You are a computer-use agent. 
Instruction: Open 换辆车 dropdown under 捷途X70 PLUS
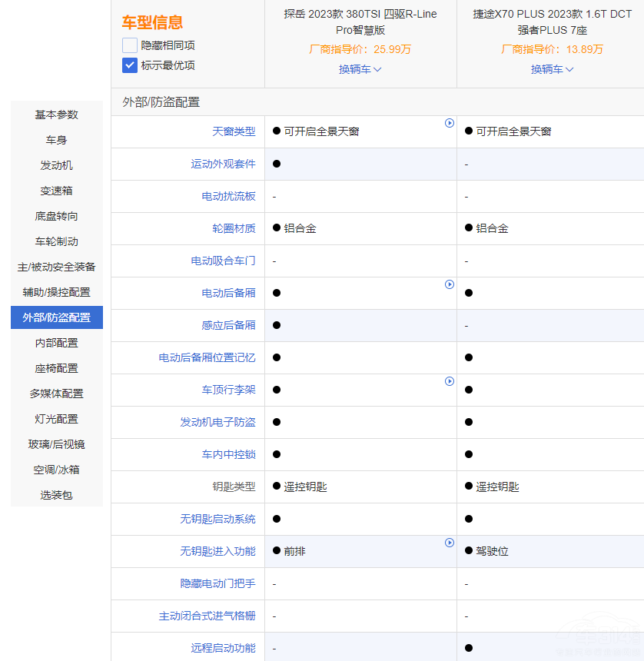tap(553, 69)
